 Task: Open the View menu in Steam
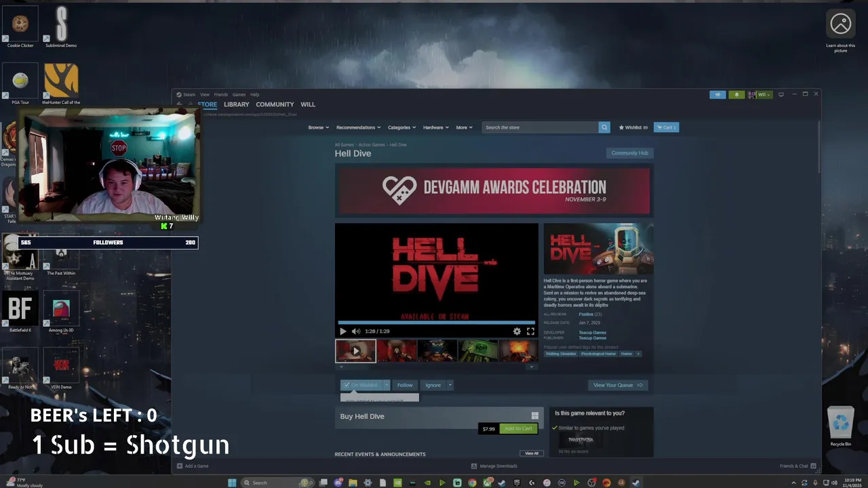click(204, 95)
